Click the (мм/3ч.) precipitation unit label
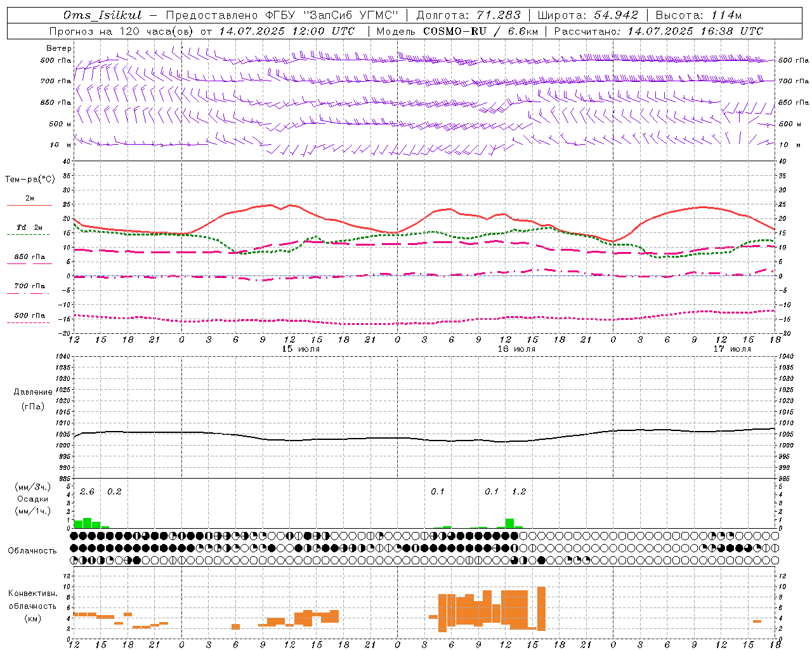 click(32, 487)
